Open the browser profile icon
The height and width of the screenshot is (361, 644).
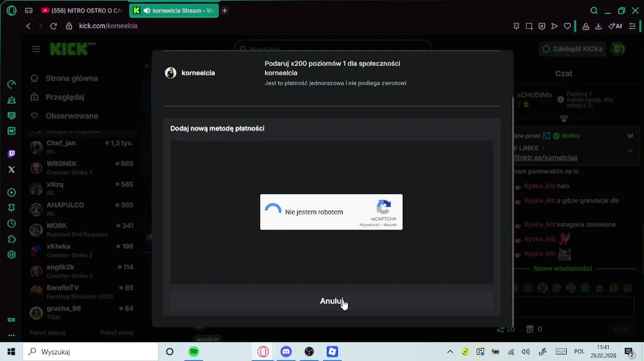click(x=585, y=26)
